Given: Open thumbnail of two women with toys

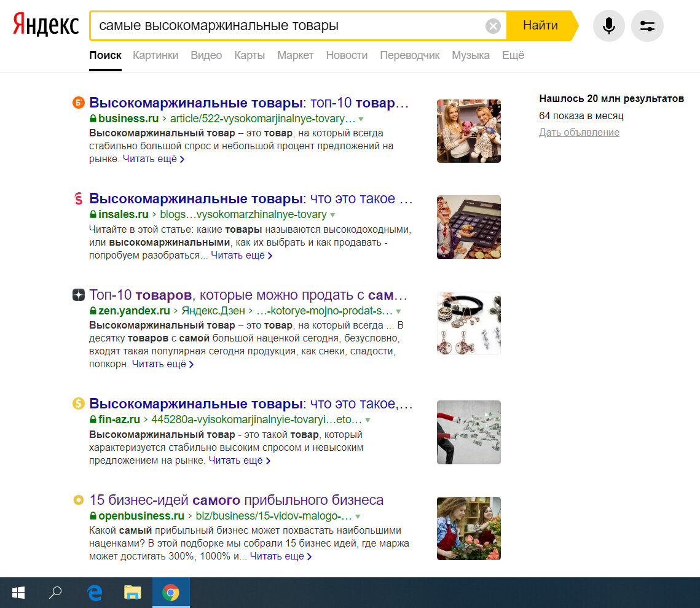Looking at the screenshot, I should tap(469, 131).
